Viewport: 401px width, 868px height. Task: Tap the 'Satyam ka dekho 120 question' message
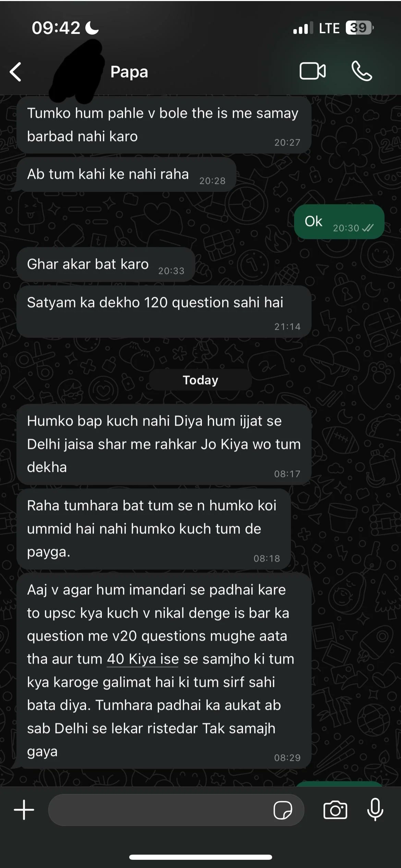tap(164, 312)
